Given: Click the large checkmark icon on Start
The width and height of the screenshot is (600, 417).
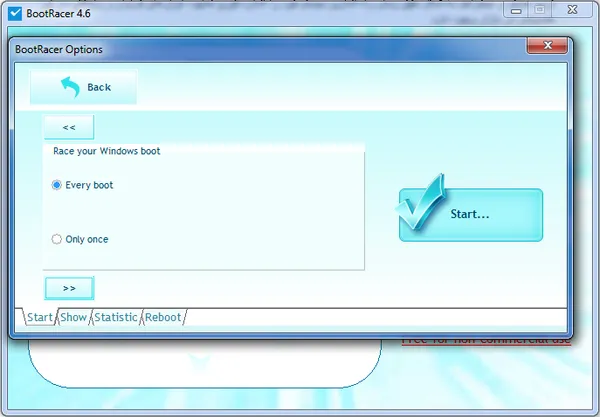Looking at the screenshot, I should coord(420,202).
